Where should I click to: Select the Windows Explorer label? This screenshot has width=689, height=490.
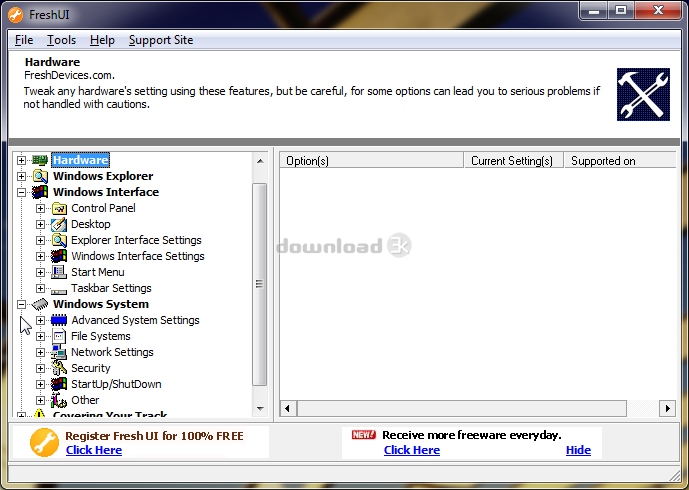coord(103,176)
